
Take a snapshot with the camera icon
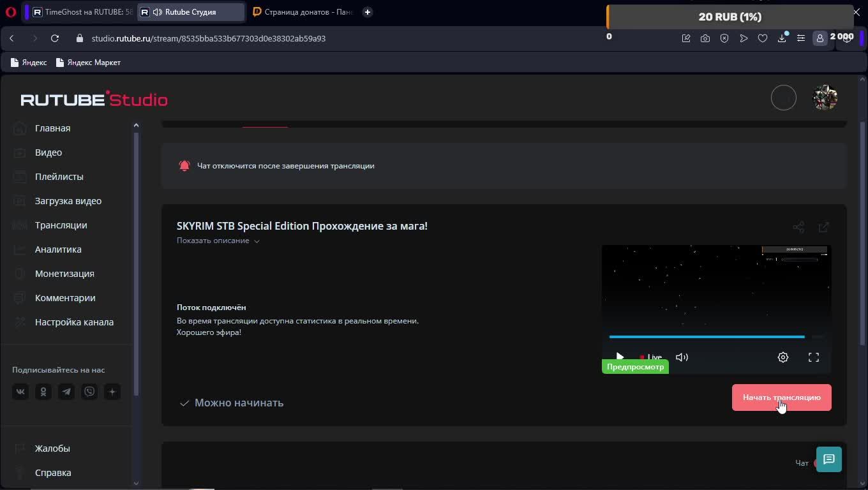click(705, 38)
